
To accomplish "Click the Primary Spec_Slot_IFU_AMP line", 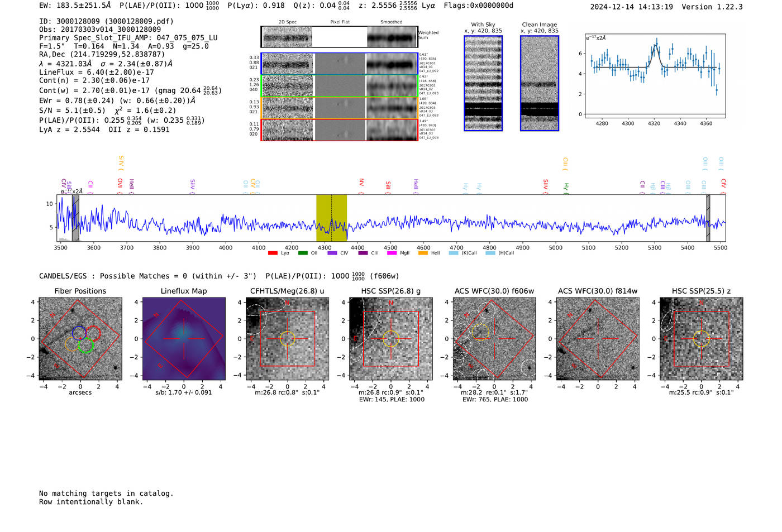I will click(128, 38).
